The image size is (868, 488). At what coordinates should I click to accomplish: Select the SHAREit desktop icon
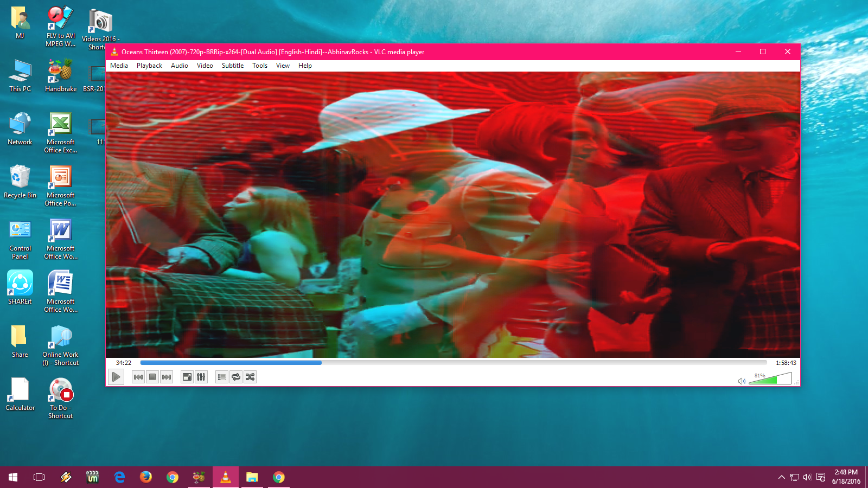tap(20, 288)
